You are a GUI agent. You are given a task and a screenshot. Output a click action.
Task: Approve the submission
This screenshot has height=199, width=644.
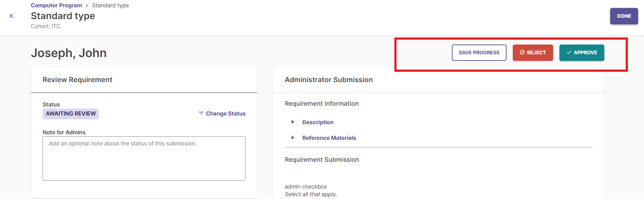click(582, 53)
